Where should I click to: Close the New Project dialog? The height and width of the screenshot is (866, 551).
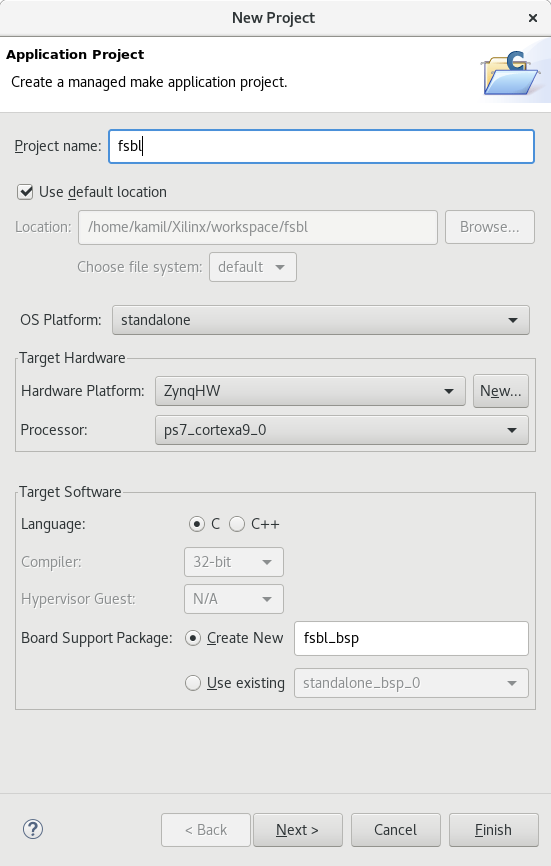pyautogui.click(x=533, y=18)
